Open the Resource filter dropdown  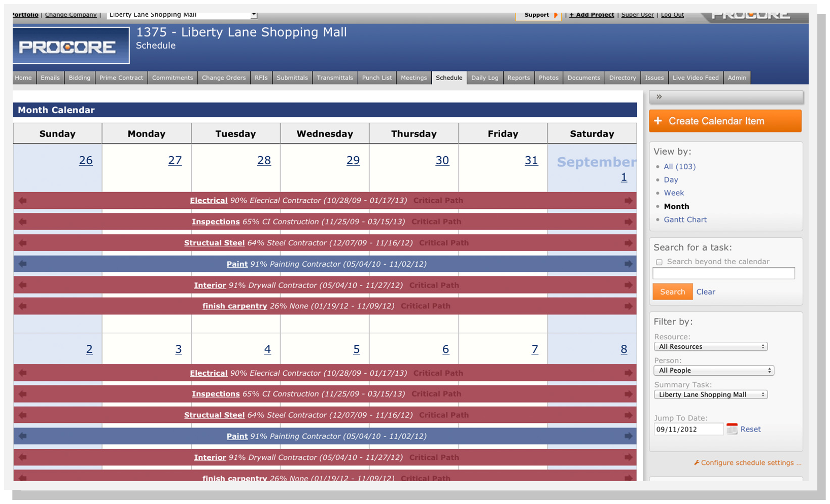click(710, 347)
